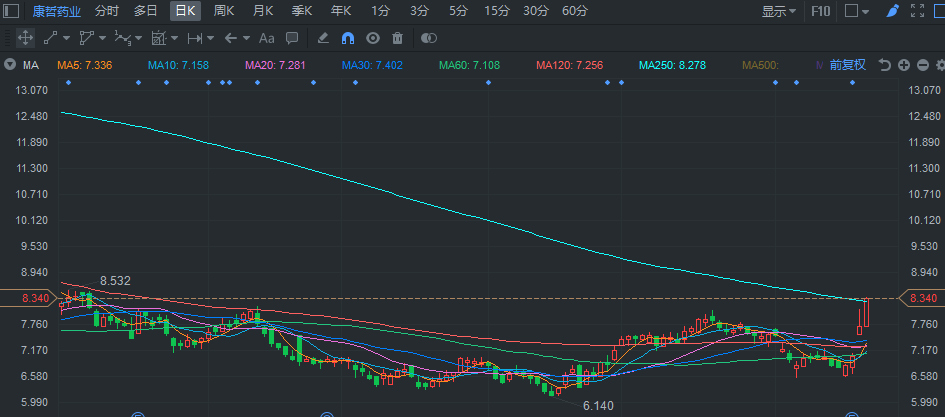
Task: Select the horizontal range ruler tool
Action: (x=195, y=38)
